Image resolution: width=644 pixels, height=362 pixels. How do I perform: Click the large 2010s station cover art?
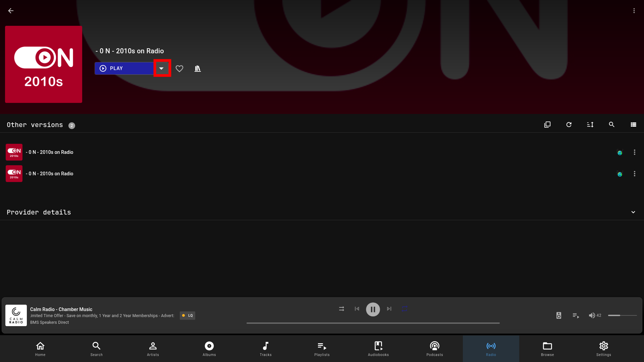[44, 64]
